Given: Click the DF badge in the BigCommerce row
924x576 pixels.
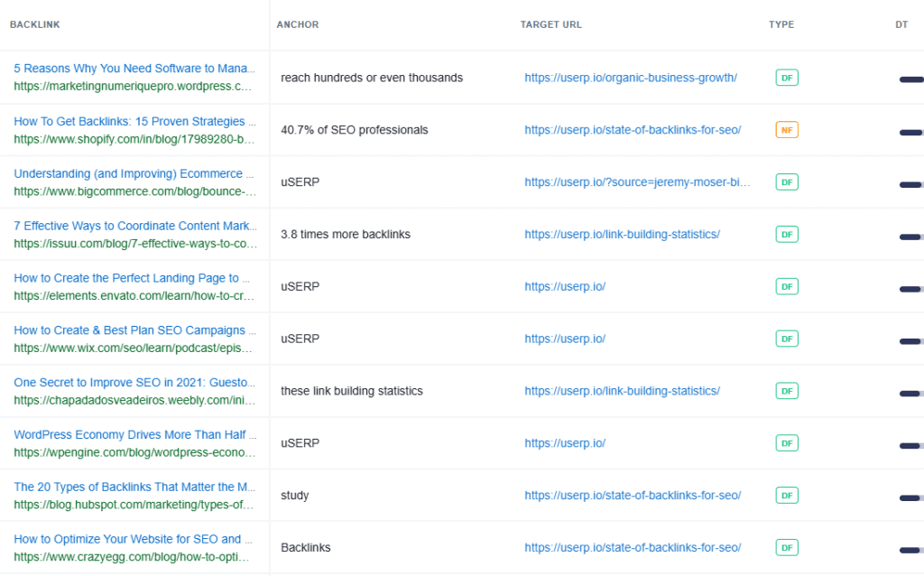Looking at the screenshot, I should point(787,182).
